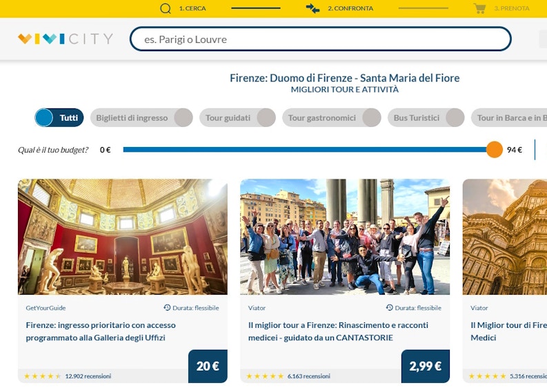Click the compare arrows icon
This screenshot has height=392, width=547.
click(312, 8)
